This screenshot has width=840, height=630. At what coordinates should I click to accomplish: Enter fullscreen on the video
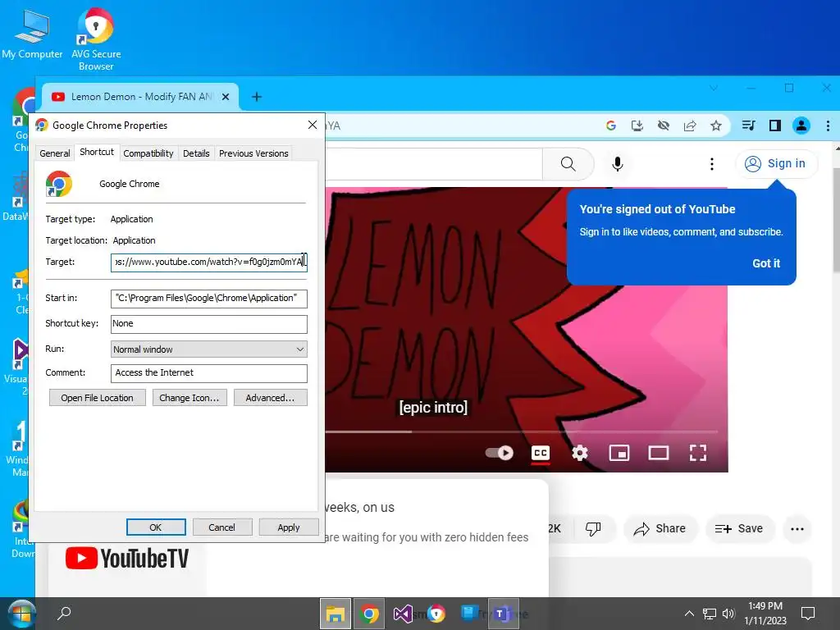[697, 453]
